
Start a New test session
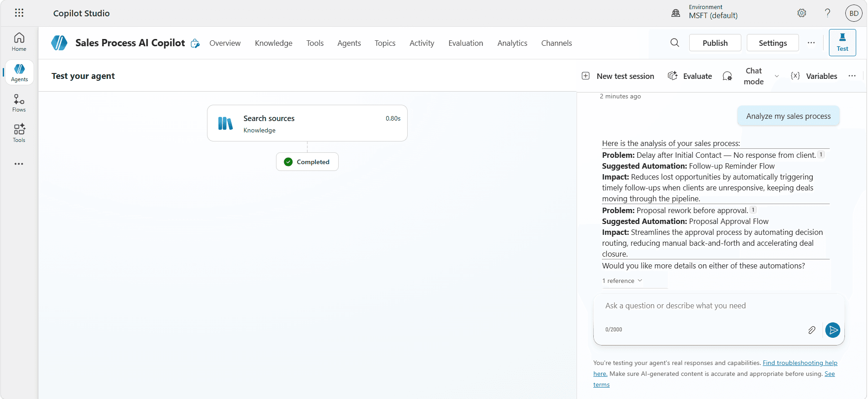(625, 76)
